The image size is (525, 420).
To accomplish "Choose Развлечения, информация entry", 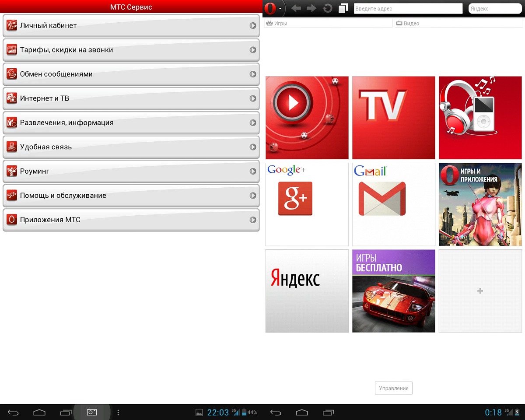I will coord(131,123).
